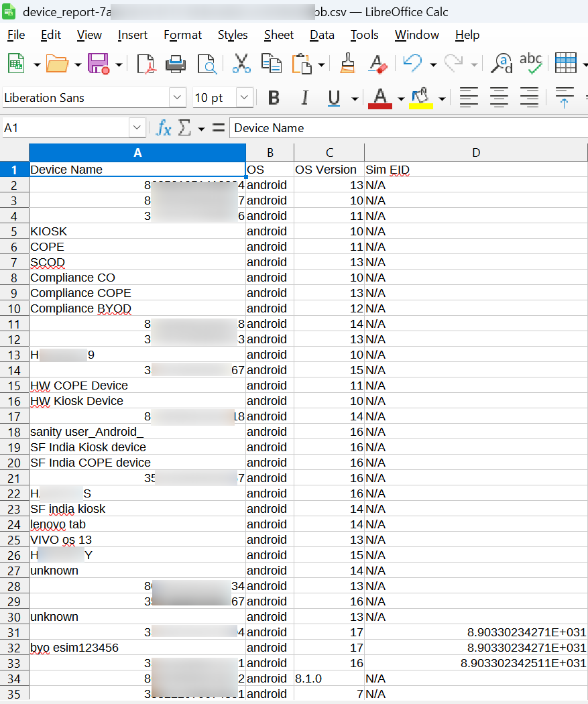Expand the Open recent files dropdown arrow
The height and width of the screenshot is (704, 588).
point(78,64)
